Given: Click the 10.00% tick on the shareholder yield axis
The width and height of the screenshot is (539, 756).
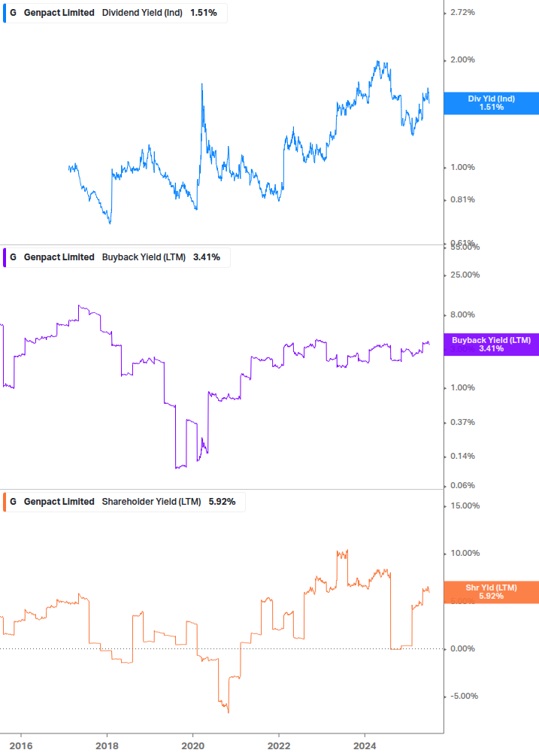Looking at the screenshot, I should point(465,553).
